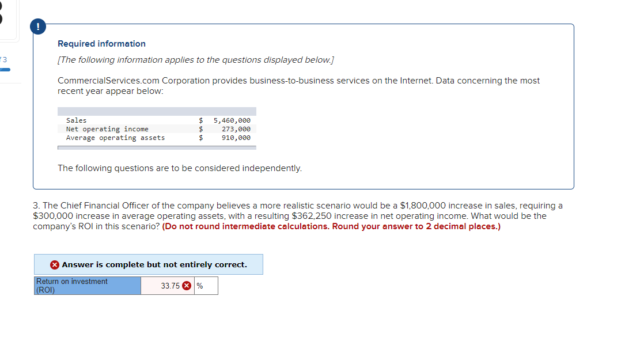Screen dimensions: 644x364
Task: Click the Return on investment (ROI) label cell
Action: pyautogui.click(x=86, y=285)
